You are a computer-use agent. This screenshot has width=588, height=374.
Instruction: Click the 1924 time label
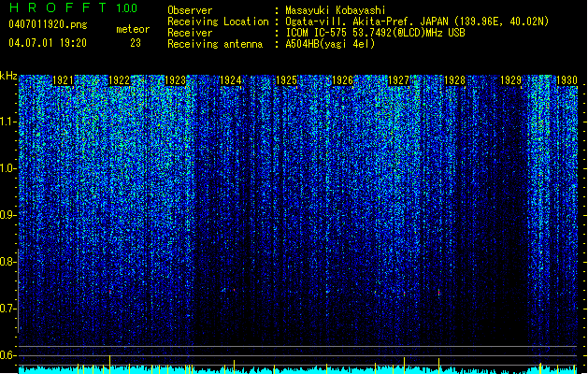(x=230, y=80)
